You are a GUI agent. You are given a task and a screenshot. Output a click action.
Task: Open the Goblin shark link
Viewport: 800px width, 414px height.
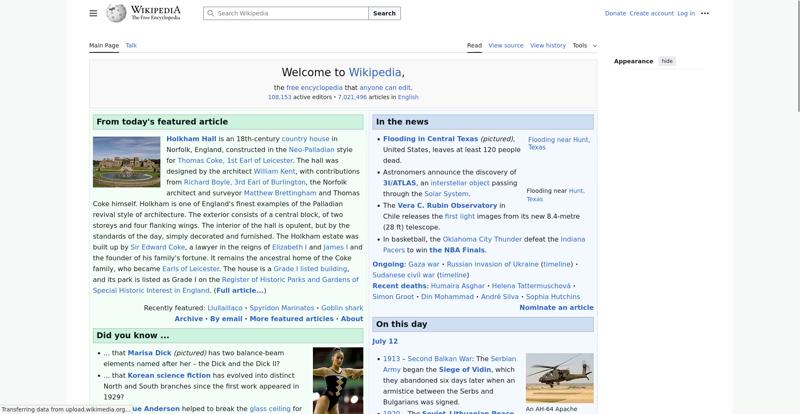coord(342,308)
